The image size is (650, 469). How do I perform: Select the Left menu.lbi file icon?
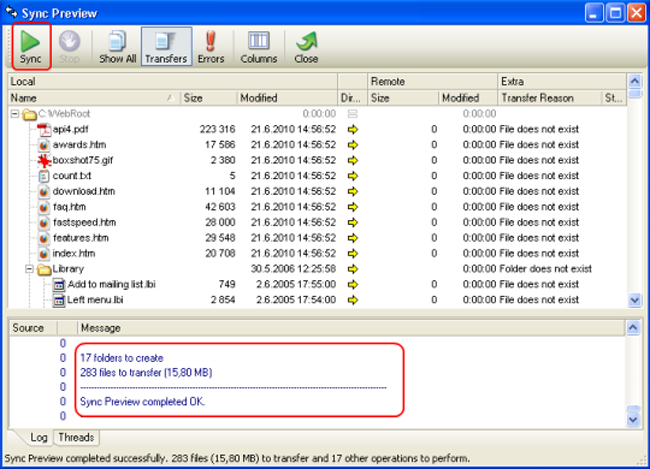59,300
